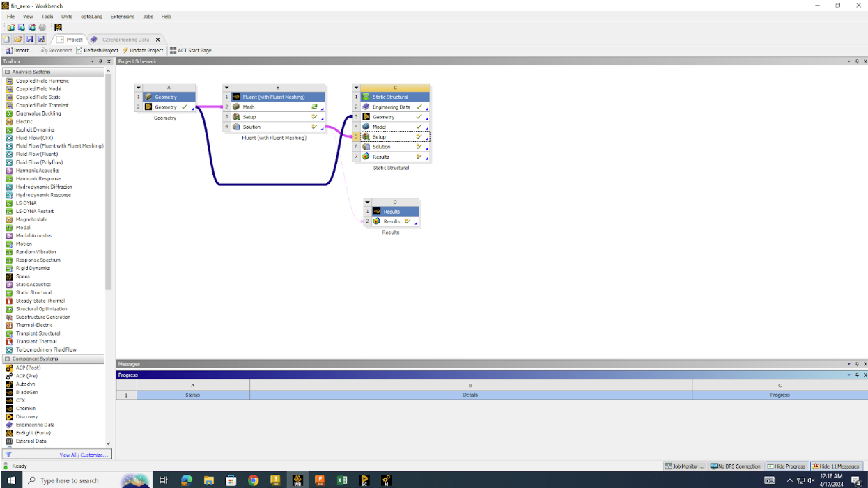Open the optiSLang menu
The width and height of the screenshot is (868, 488).
coord(92,16)
